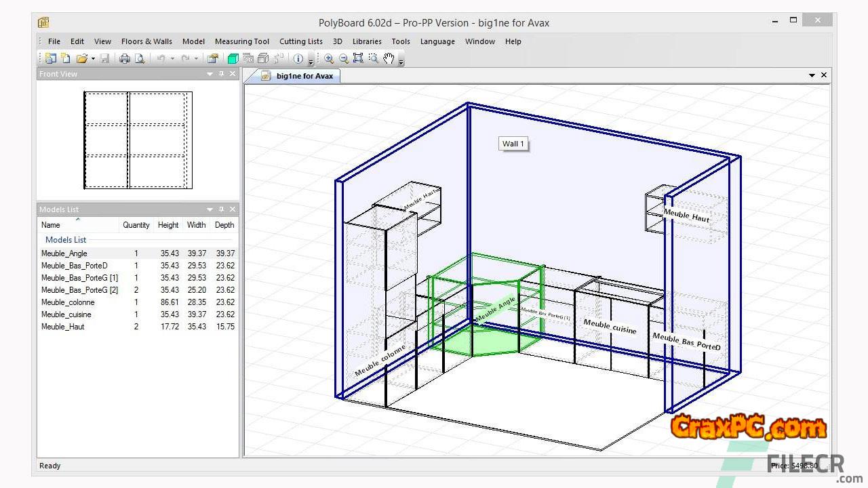The image size is (868, 488).
Task: Select the Zoom Window selection tool
Action: (x=373, y=59)
